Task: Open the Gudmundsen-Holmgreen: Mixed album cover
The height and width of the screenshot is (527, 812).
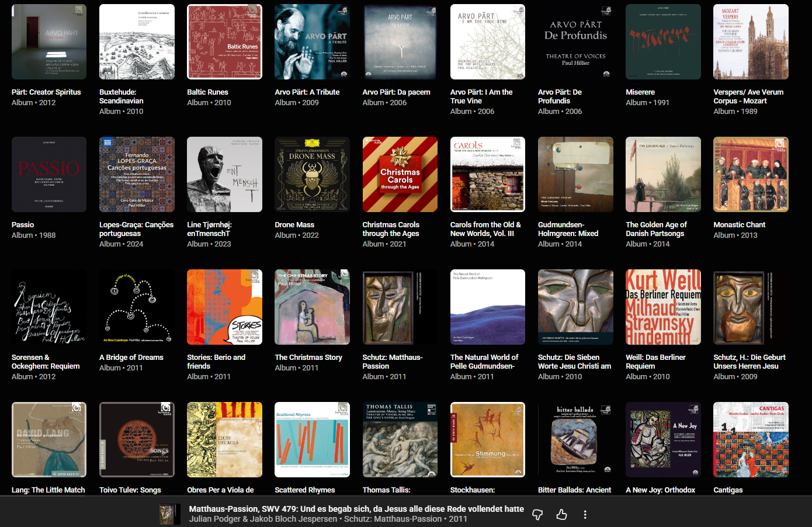Action: 575,175
